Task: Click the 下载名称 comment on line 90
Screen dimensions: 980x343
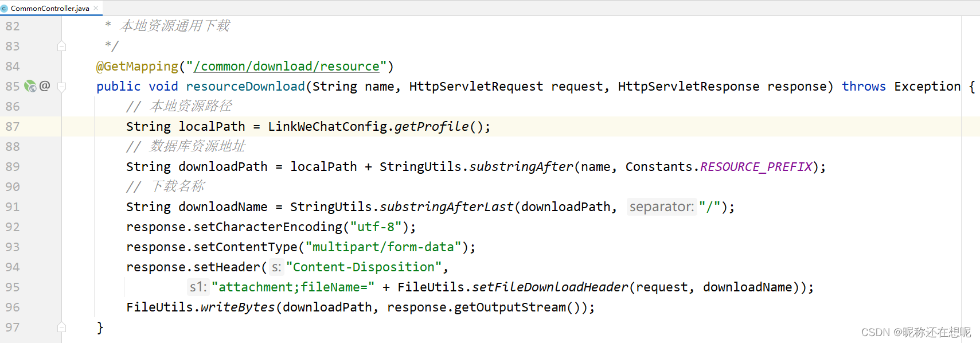Action: click(x=178, y=186)
